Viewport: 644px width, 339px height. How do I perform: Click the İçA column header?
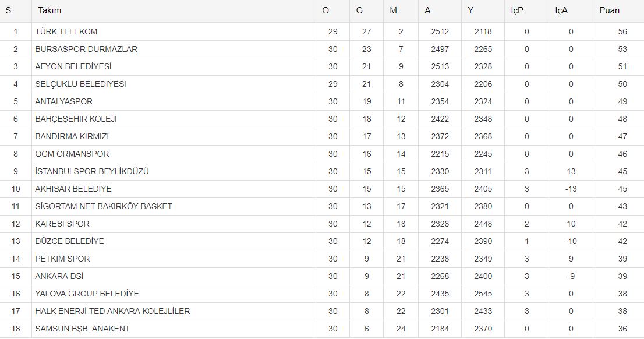[562, 10]
